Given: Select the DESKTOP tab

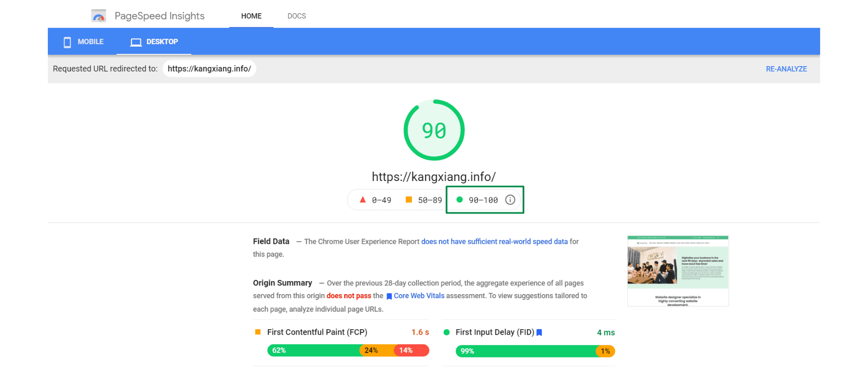Looking at the screenshot, I should click(x=154, y=42).
